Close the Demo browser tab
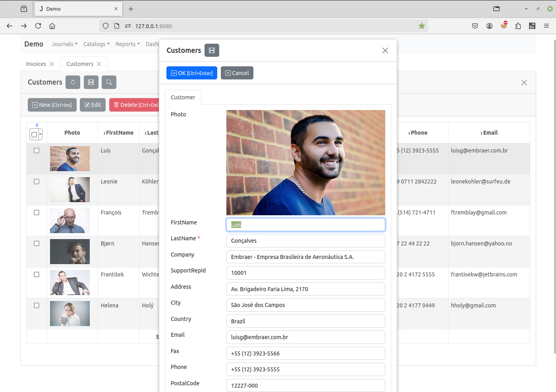 point(116,9)
